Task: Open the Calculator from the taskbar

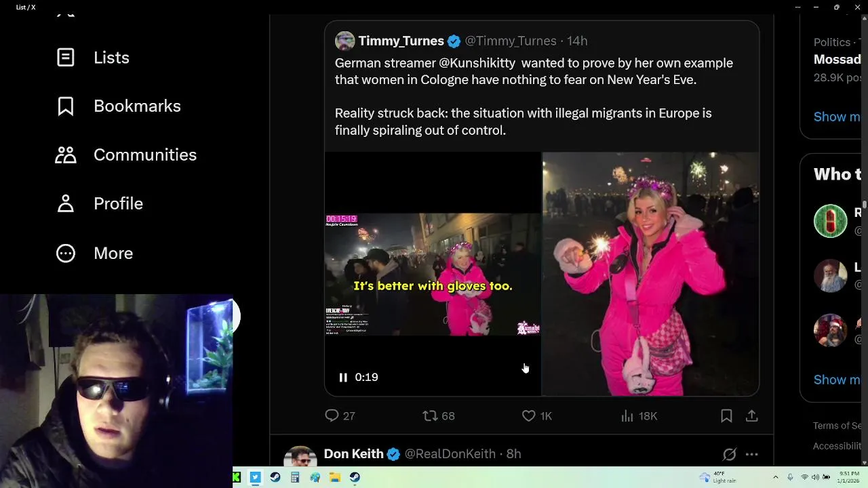Action: coord(295,477)
